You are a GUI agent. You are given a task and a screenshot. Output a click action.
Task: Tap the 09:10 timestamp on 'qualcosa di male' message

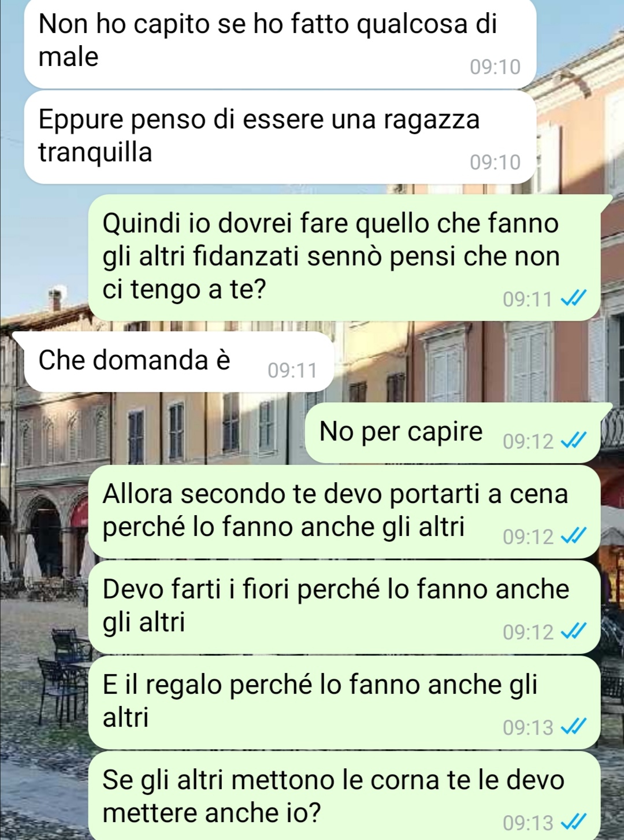tap(495, 67)
